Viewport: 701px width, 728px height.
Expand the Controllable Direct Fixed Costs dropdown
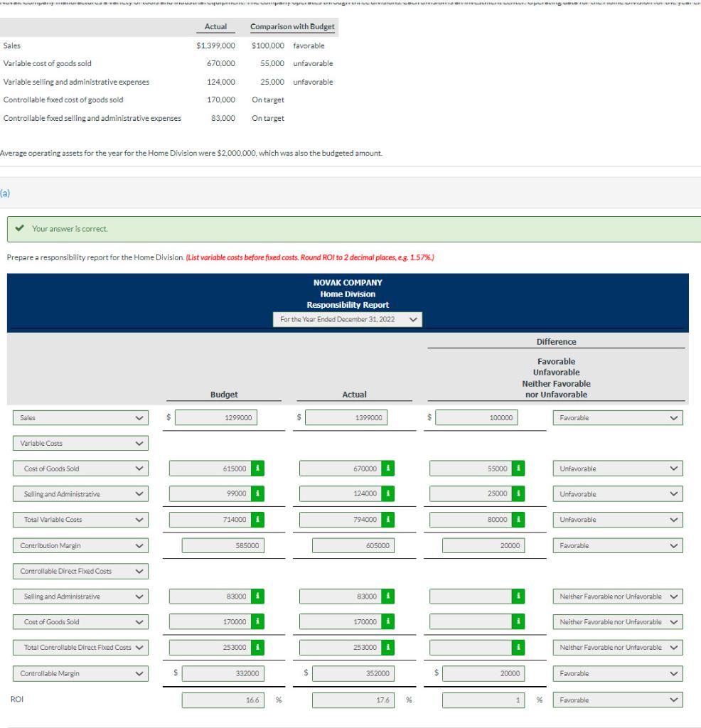(x=81, y=571)
